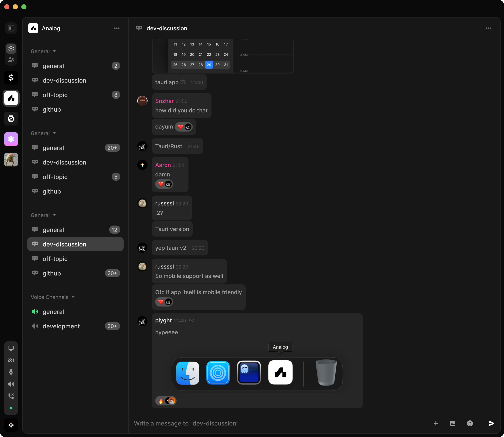Toggle the camera off icon
This screenshot has height=437, width=504.
click(11, 360)
